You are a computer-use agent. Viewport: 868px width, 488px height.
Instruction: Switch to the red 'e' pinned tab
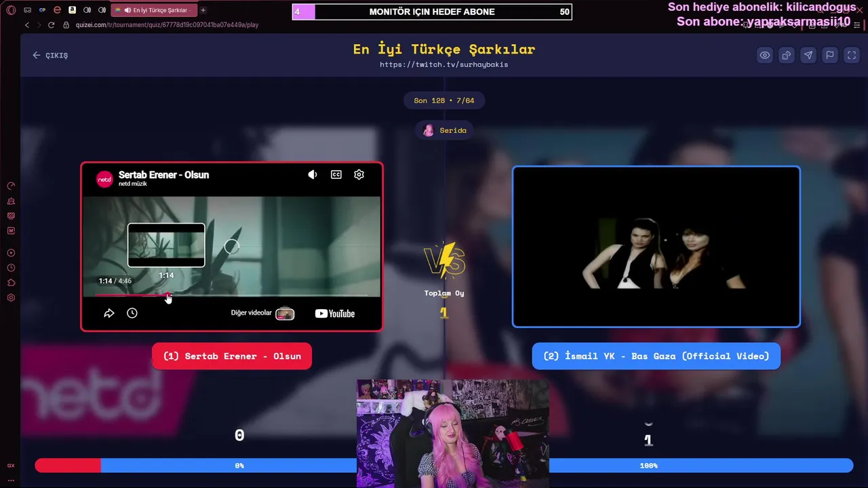57,10
